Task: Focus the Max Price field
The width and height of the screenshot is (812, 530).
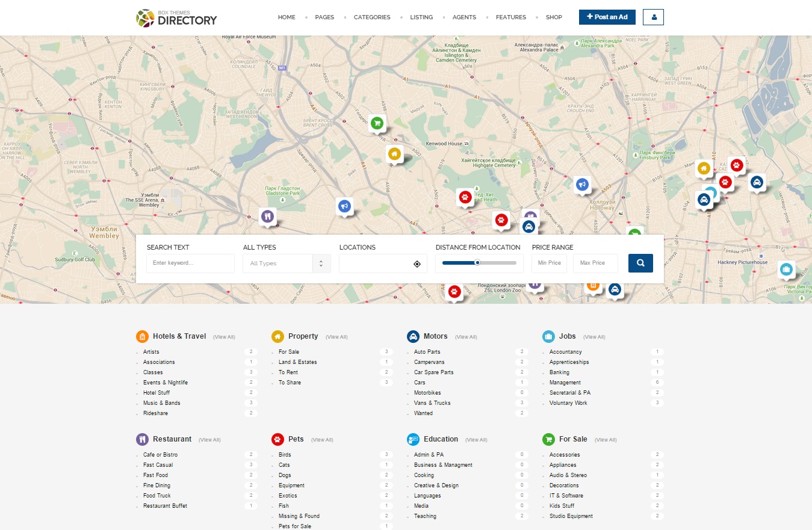Action: [x=595, y=263]
